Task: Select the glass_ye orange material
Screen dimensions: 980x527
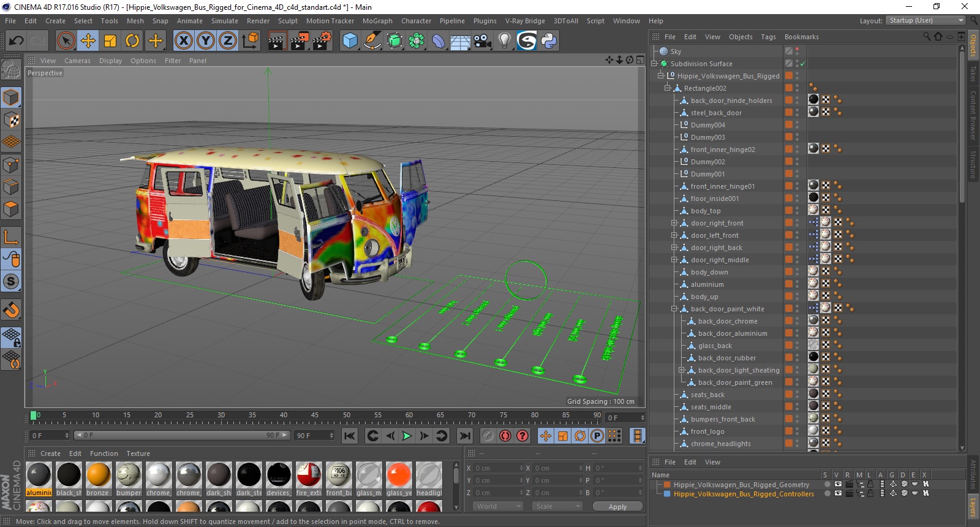Action: (x=399, y=475)
